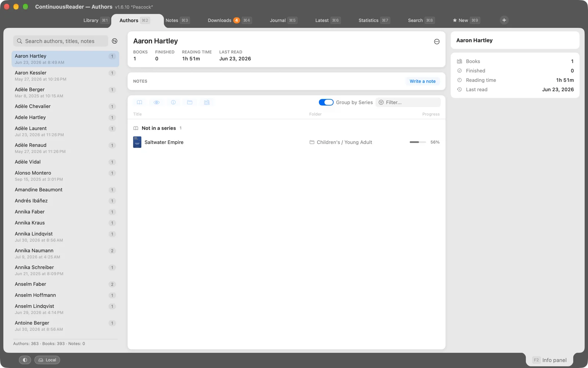
Task: Open the Local storage selector
Action: point(47,360)
